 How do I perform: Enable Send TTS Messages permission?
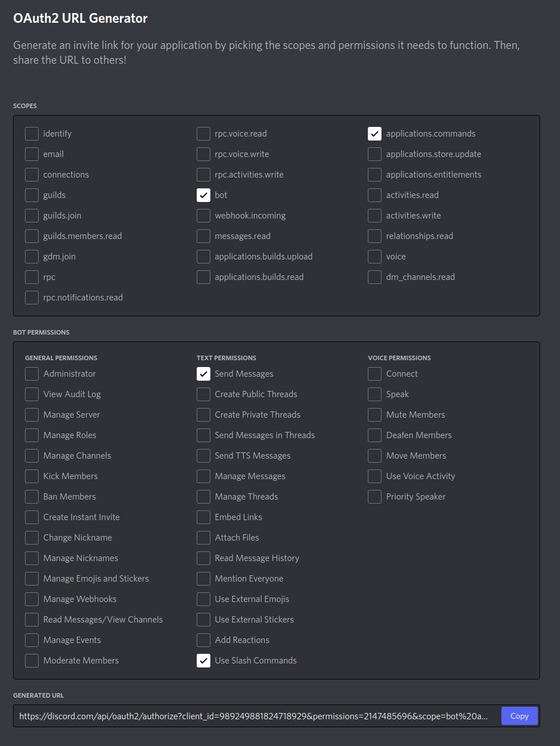[x=204, y=456]
